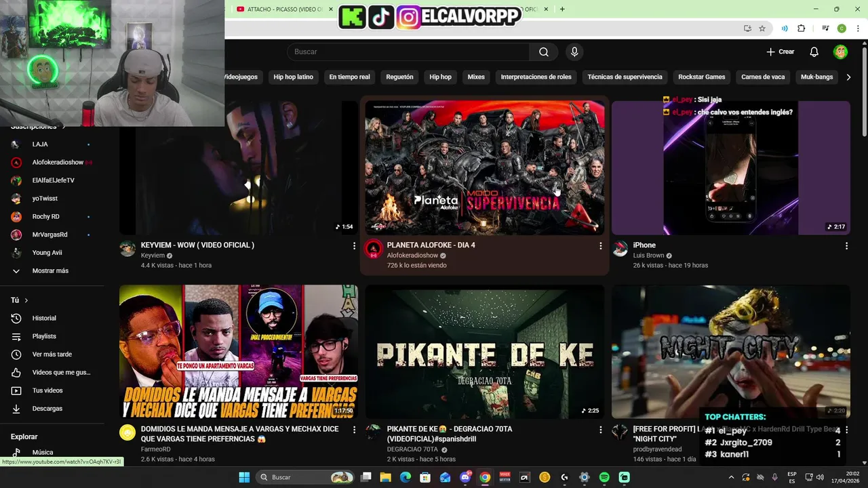The image size is (868, 488).
Task: Open Videos que me gustan
Action: [61, 372]
